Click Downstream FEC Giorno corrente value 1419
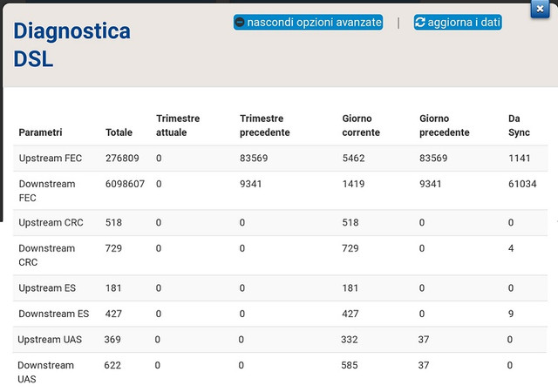Viewport: 558px width, 392px height. (353, 184)
